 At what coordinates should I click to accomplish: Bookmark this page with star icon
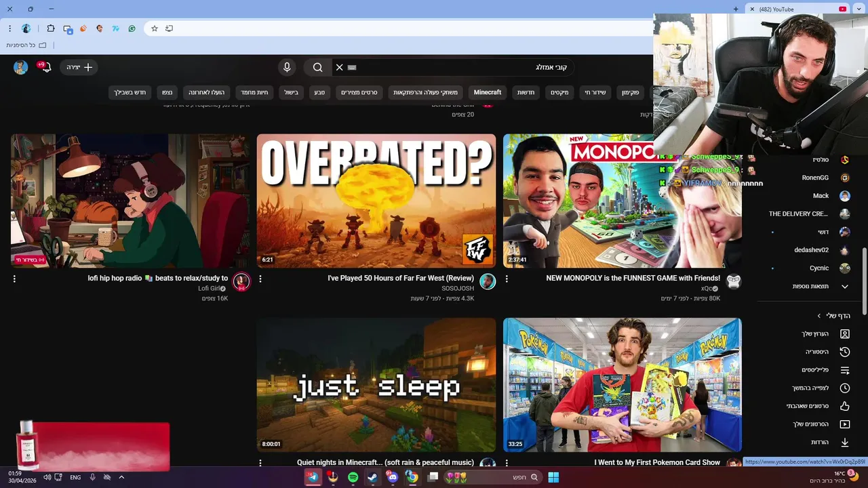(155, 28)
